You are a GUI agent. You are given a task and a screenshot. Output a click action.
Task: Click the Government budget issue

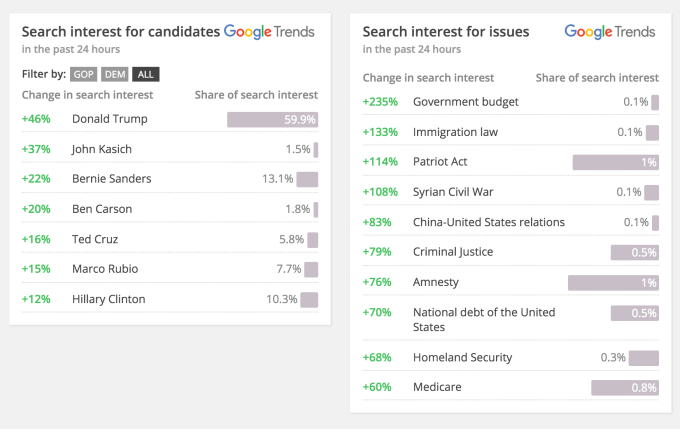coord(464,102)
